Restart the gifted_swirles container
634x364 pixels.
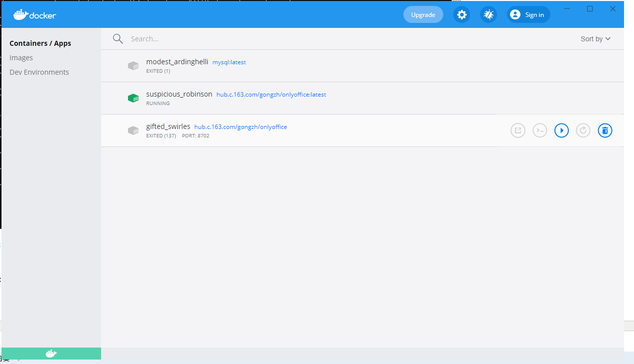(x=583, y=130)
